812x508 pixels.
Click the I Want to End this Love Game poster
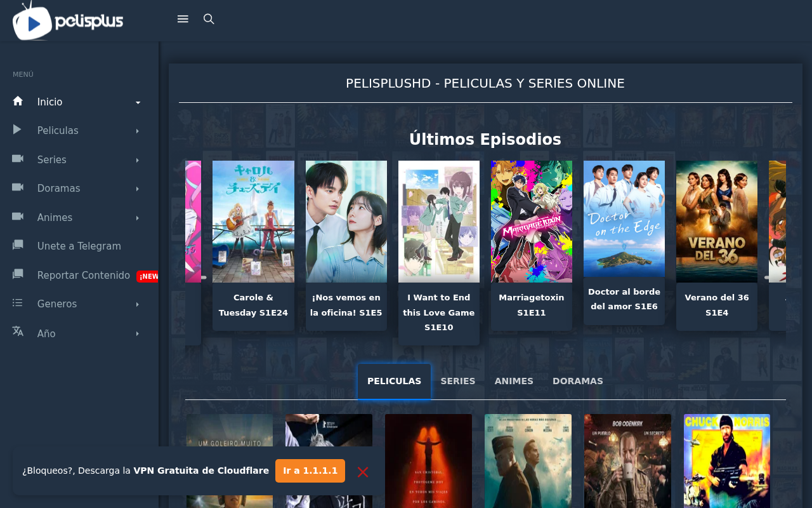tap(439, 222)
